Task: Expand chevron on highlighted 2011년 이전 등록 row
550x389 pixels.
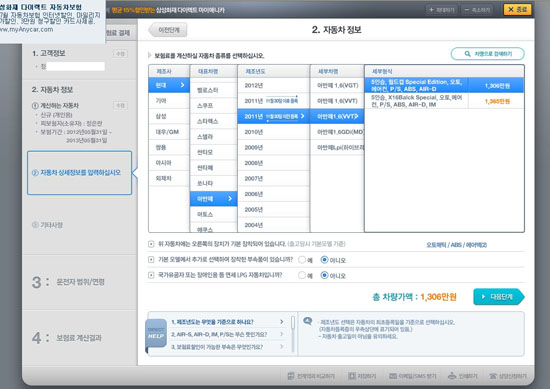Action: pos(302,116)
